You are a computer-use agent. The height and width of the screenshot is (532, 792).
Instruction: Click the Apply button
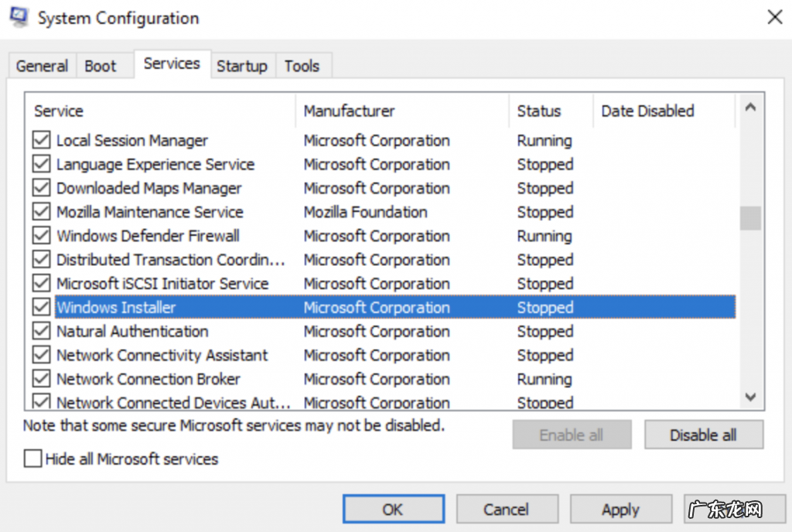pyautogui.click(x=620, y=509)
